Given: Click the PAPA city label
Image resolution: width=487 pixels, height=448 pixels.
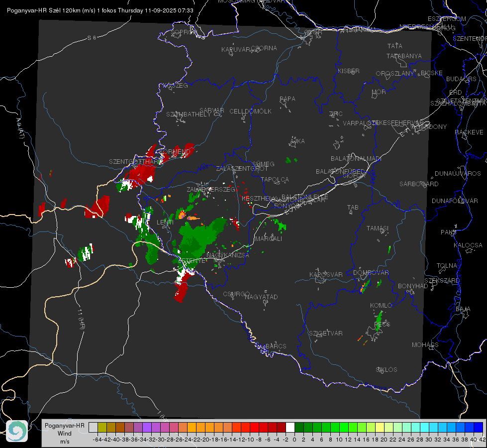Looking at the screenshot, I should [288, 99].
